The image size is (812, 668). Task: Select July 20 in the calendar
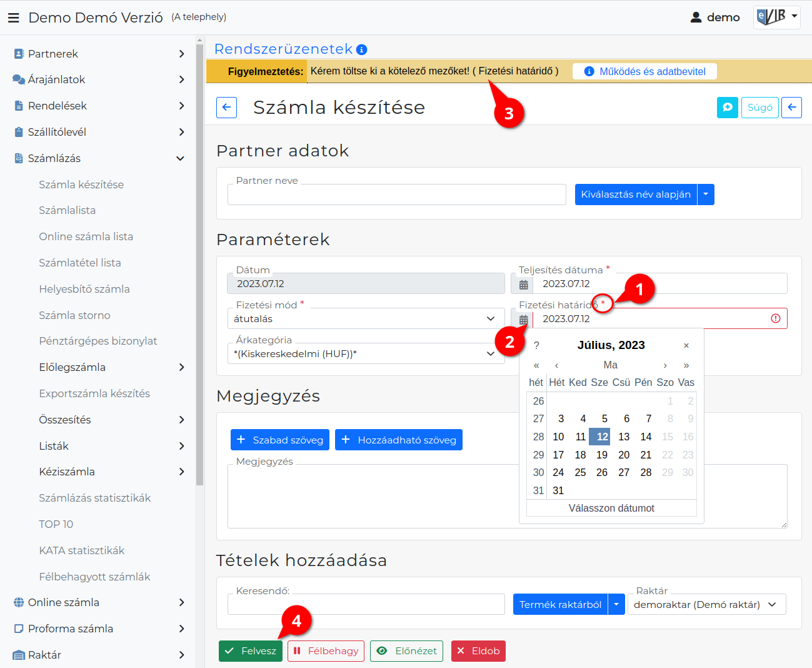click(x=624, y=455)
